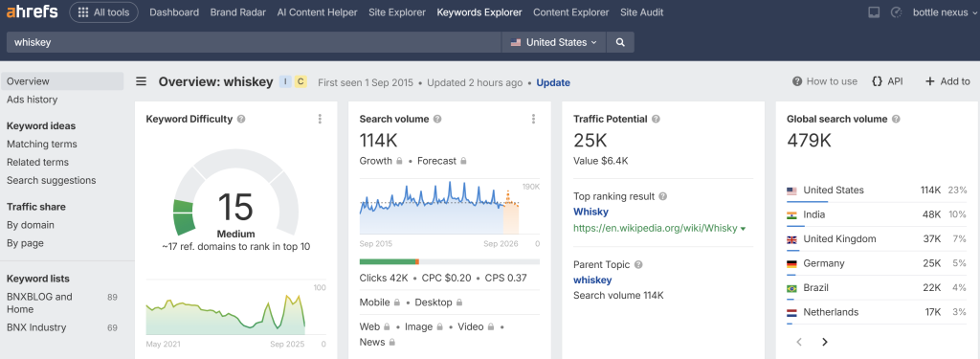Viewport: 980px width, 359px height.
Task: Open Search suggestions report
Action: tap(52, 180)
